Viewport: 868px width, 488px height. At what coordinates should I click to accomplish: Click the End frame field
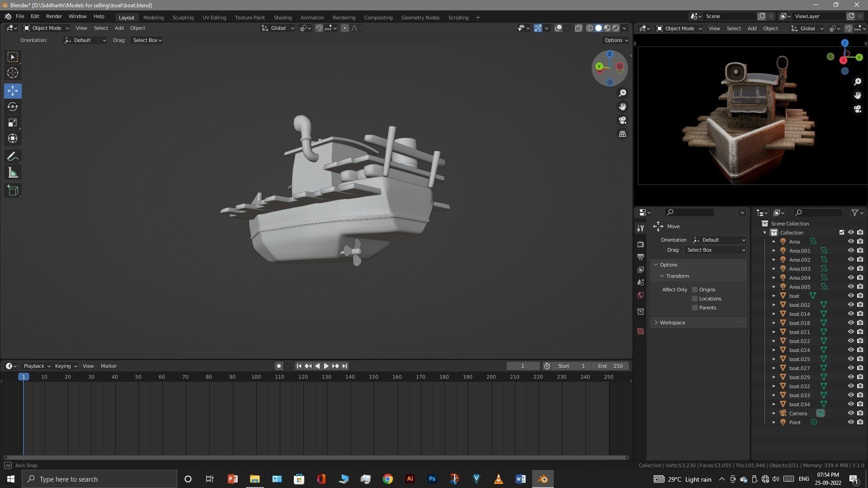(x=610, y=366)
